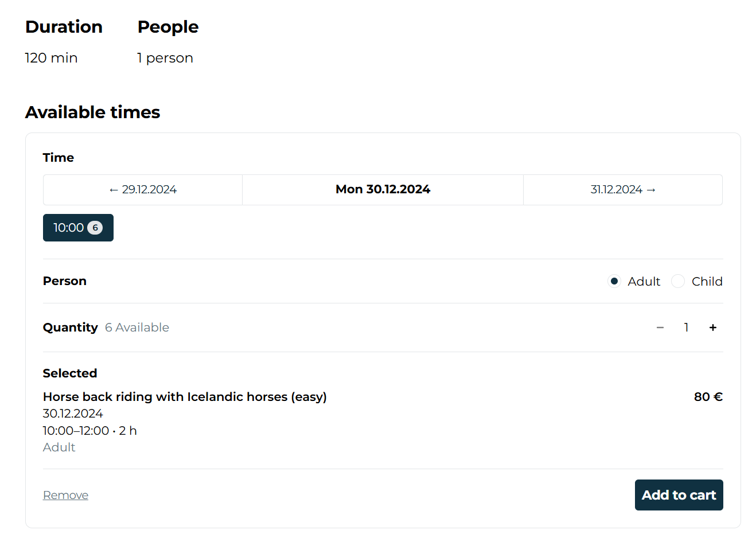Decrease quantity with the minus icon
Screen dimensions: 756x534
(660, 328)
